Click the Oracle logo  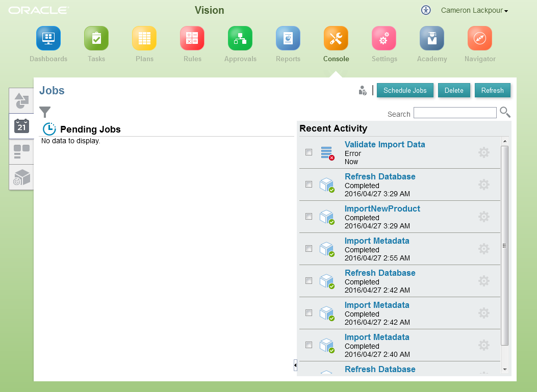coord(39,10)
